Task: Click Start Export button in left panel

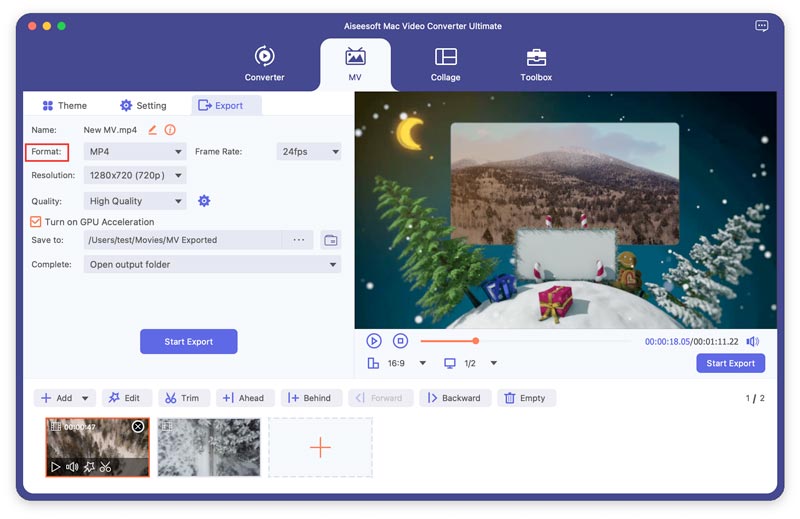Action: (189, 341)
